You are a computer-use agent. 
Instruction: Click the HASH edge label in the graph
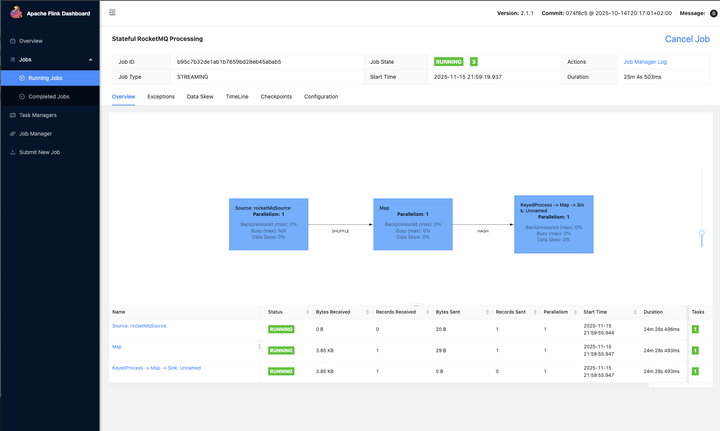click(483, 231)
